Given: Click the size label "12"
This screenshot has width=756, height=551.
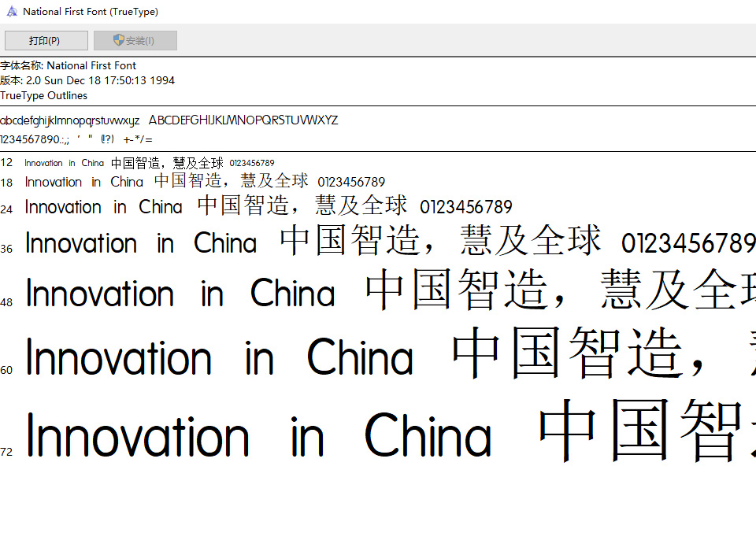Looking at the screenshot, I should click(6, 162).
